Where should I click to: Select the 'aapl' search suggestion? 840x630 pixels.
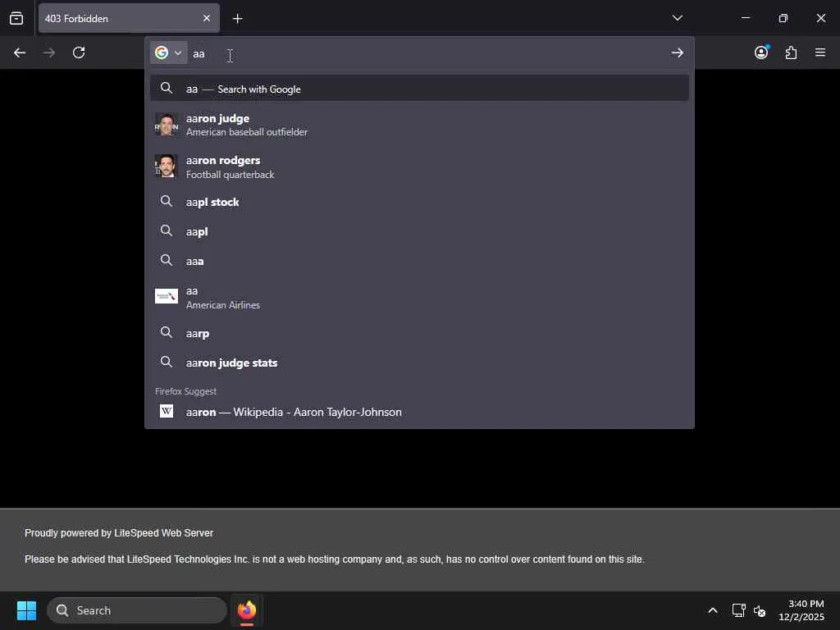(419, 231)
